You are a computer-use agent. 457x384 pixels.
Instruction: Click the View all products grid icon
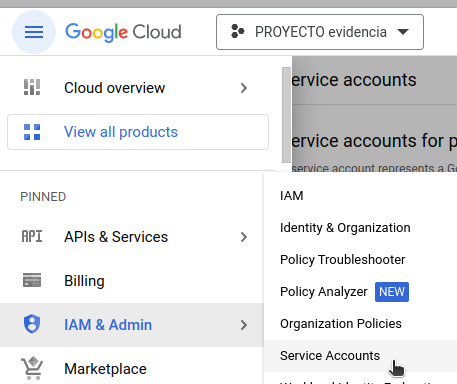[32, 132]
